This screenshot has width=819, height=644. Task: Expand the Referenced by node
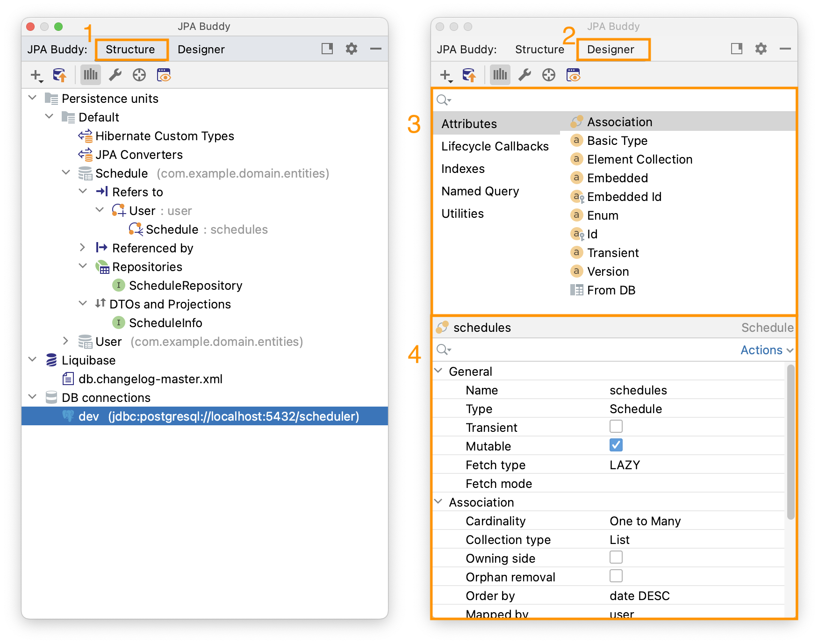click(83, 247)
